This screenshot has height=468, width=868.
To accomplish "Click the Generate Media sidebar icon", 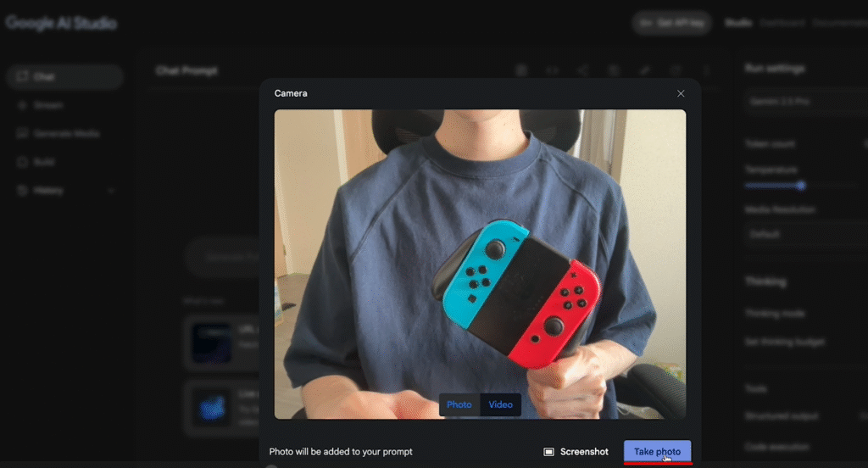I will [x=22, y=133].
